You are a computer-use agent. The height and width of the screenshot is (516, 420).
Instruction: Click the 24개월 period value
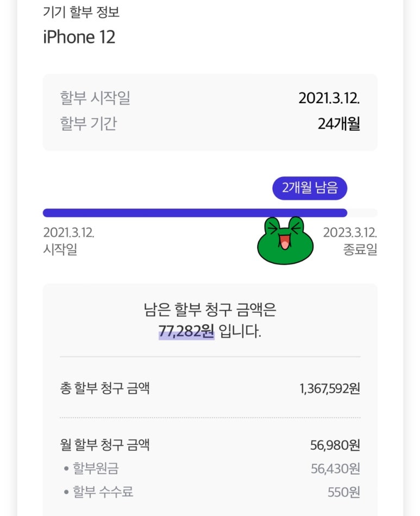[x=338, y=124]
